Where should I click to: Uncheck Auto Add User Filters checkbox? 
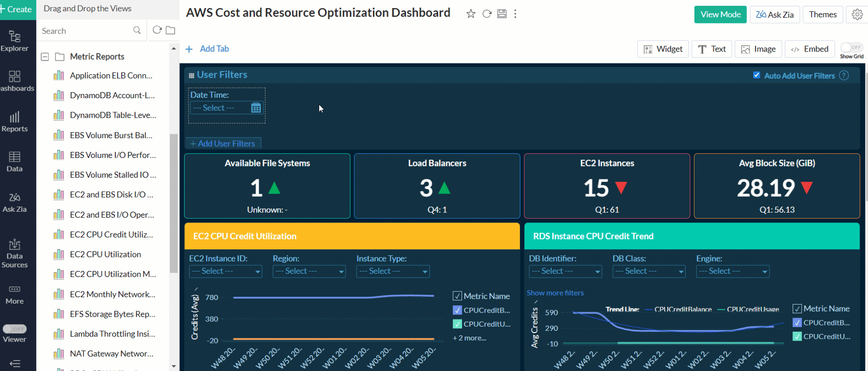[x=756, y=76]
